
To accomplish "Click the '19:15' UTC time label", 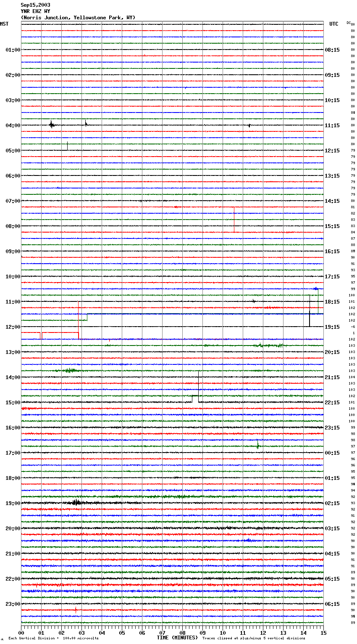I will pyautogui.click(x=332, y=327).
